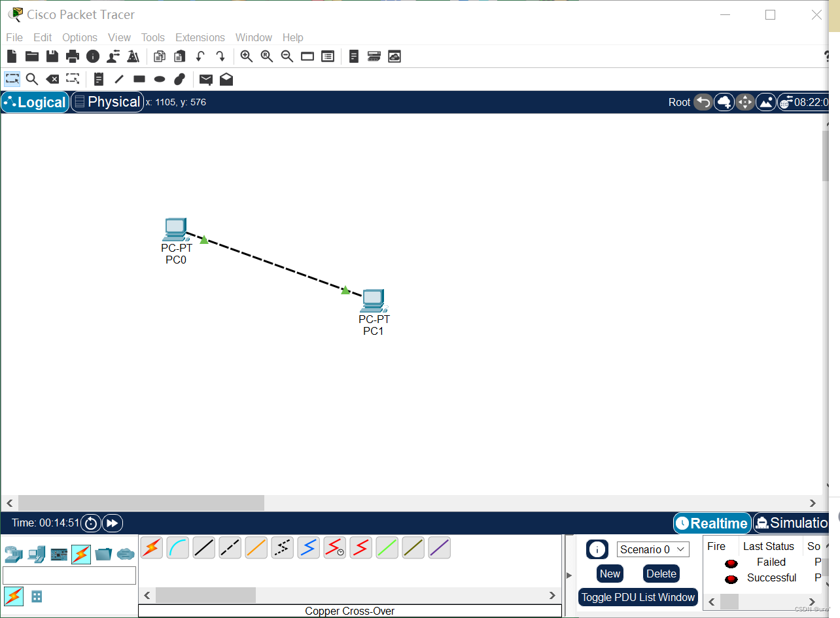This screenshot has height=618, width=840.
Task: Choose the Multiuser Connection cloud category
Action: click(126, 555)
